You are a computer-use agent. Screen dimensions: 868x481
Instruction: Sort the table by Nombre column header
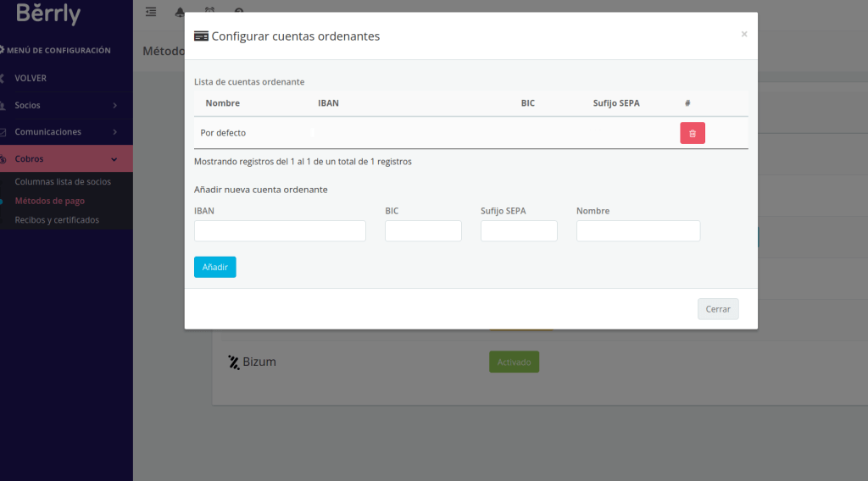(223, 102)
